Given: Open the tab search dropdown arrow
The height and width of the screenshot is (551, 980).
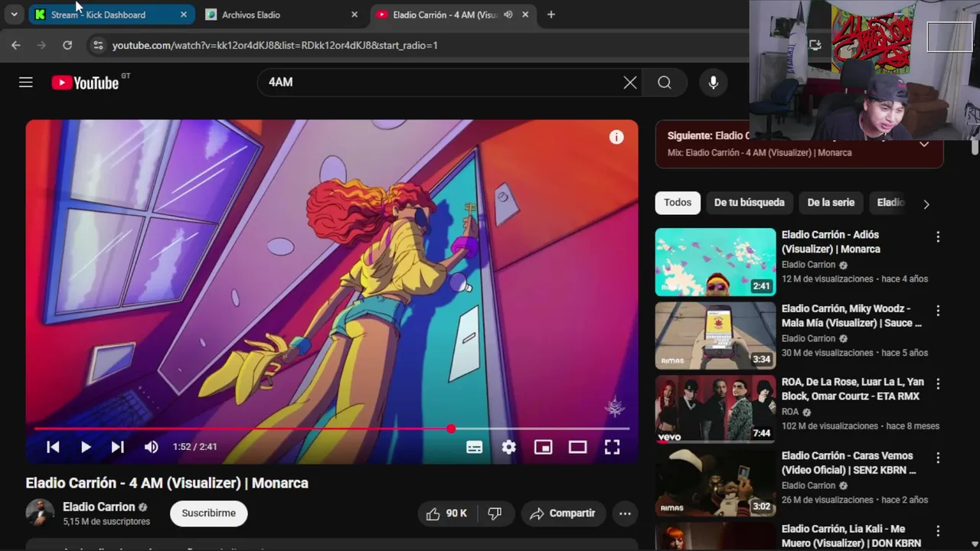Looking at the screenshot, I should [14, 15].
